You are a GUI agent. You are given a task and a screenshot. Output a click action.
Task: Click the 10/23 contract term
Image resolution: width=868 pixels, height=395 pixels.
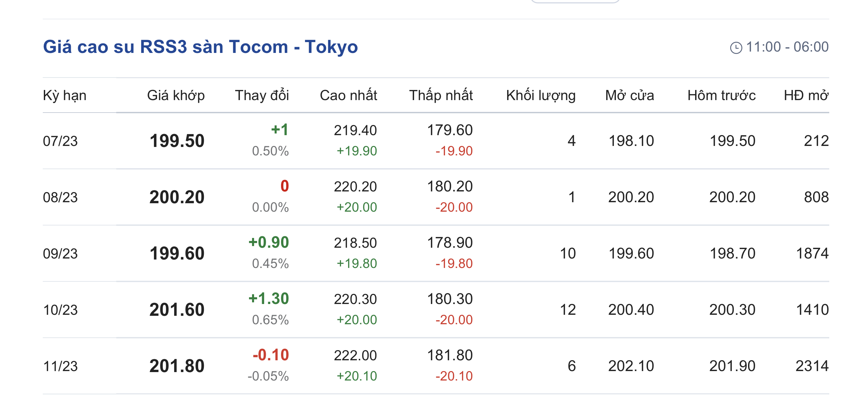pos(60,310)
